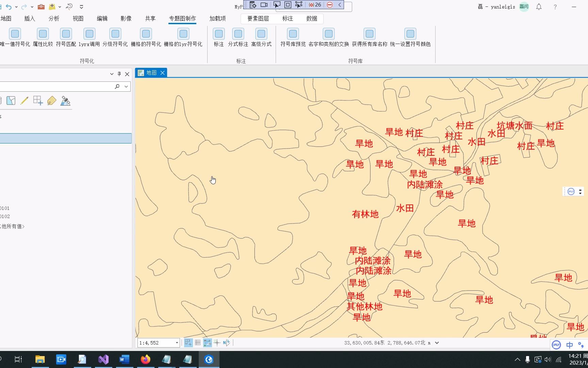Screen dimensions: 588x368
Task: Expand the search options chevron in left panel
Action: point(126,86)
